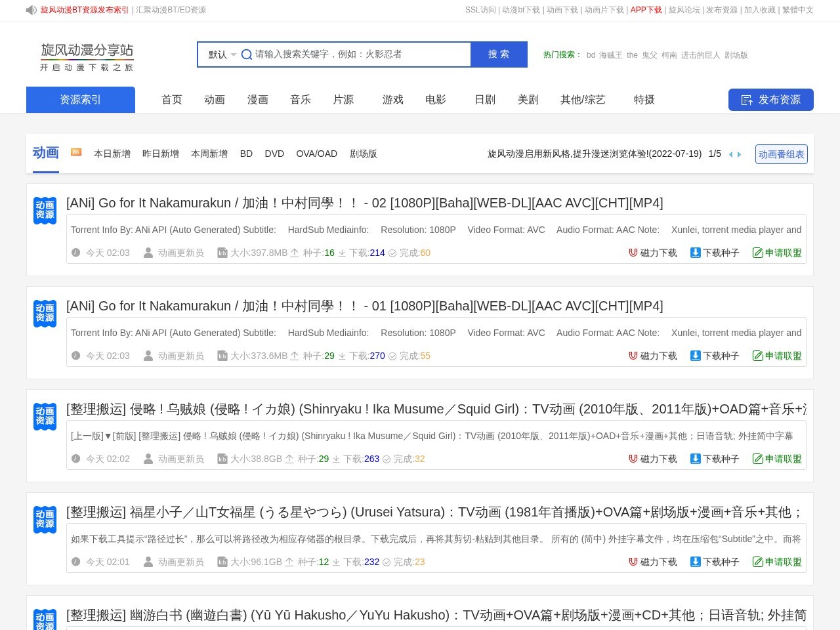Click inside the search keyword input field
This screenshot has height=630, width=840.
(x=354, y=54)
